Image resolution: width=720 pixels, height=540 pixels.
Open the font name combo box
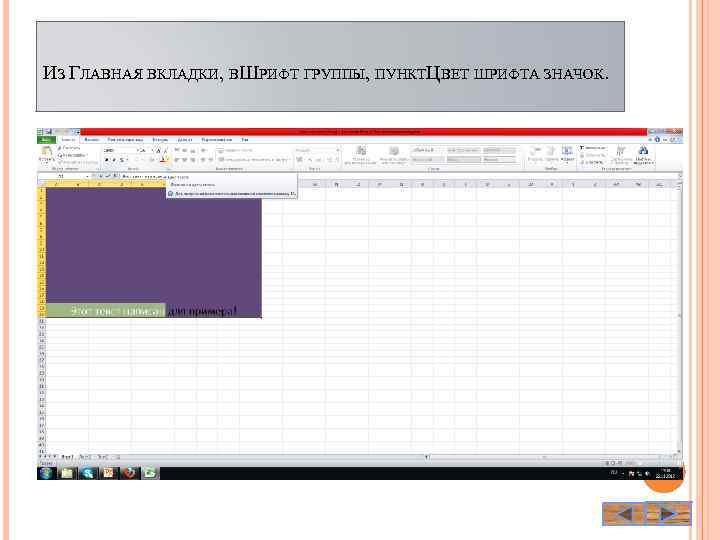(121, 150)
